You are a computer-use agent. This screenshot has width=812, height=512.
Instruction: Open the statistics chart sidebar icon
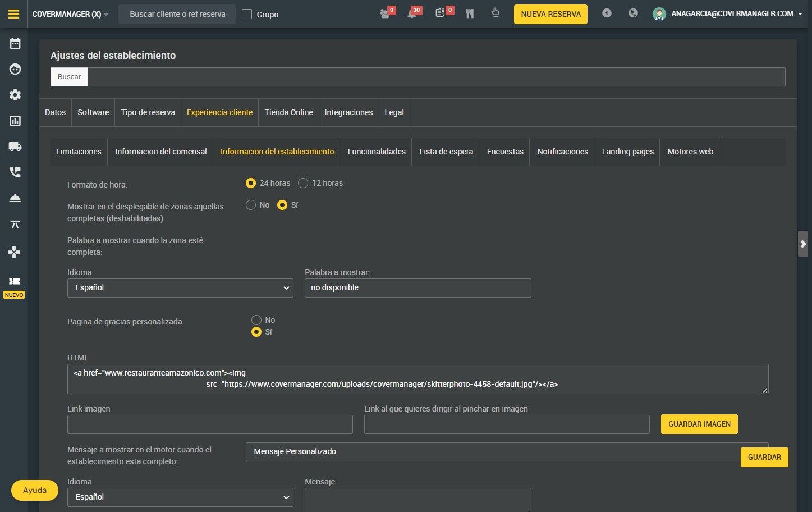[15, 121]
